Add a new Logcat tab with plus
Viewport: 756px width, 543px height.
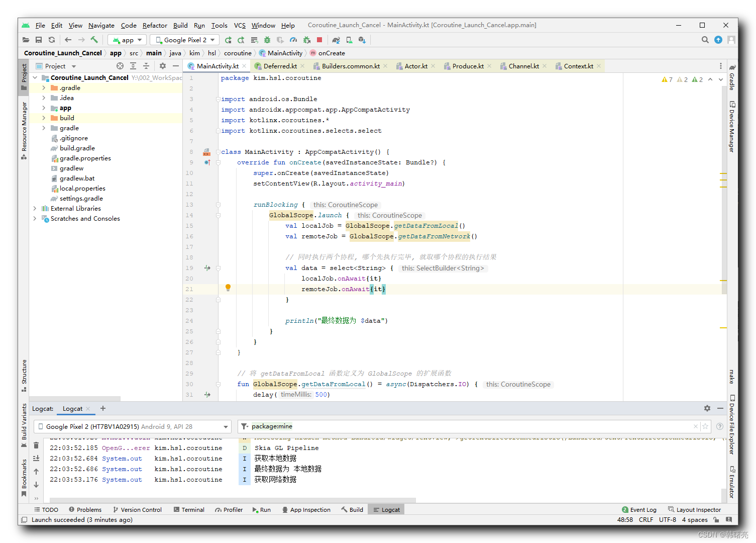coord(103,408)
